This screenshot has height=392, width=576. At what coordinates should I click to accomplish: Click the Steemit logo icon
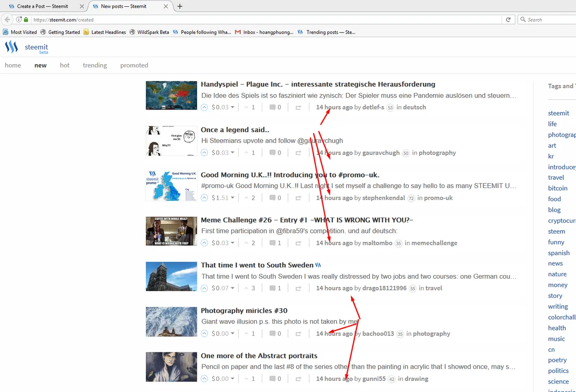(12, 47)
